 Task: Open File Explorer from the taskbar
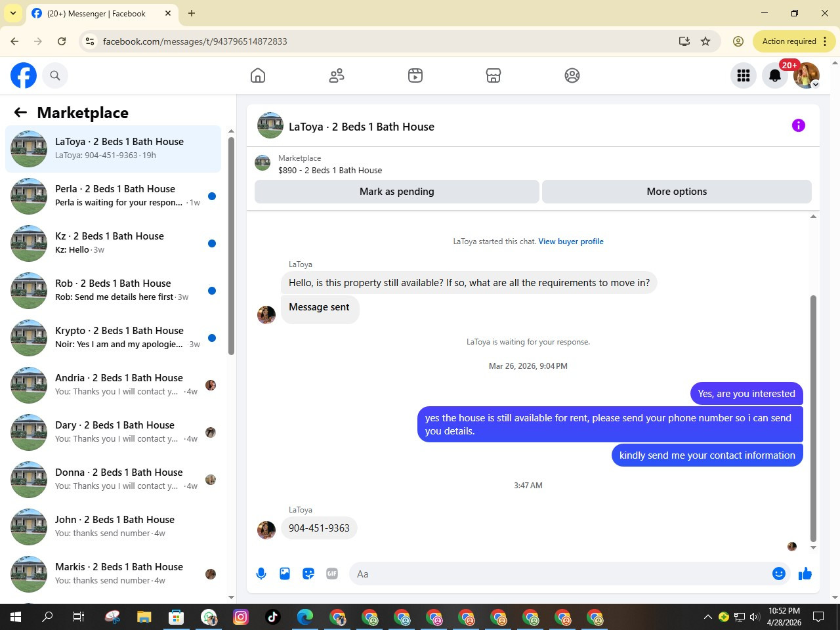(144, 617)
